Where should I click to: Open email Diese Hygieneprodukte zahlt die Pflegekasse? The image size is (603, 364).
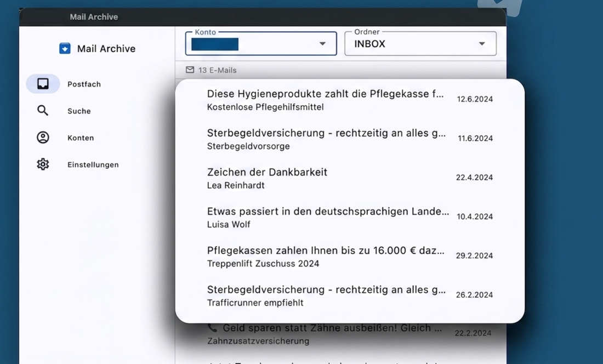[350, 99]
